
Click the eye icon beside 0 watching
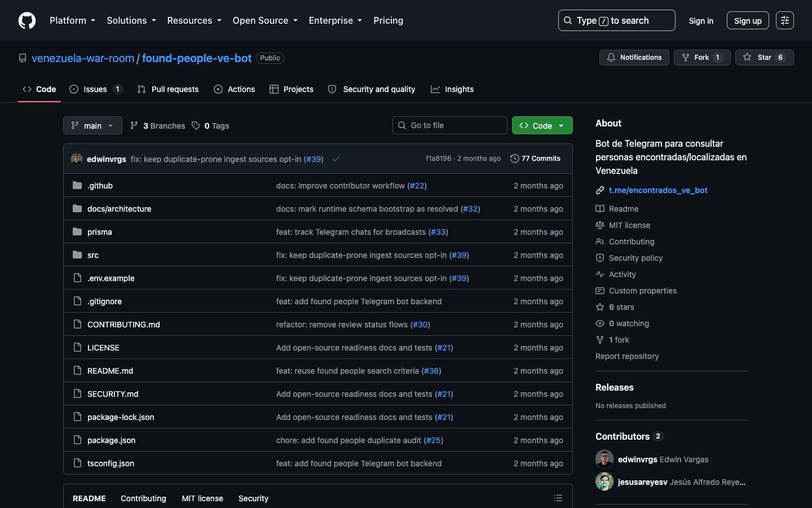(600, 323)
